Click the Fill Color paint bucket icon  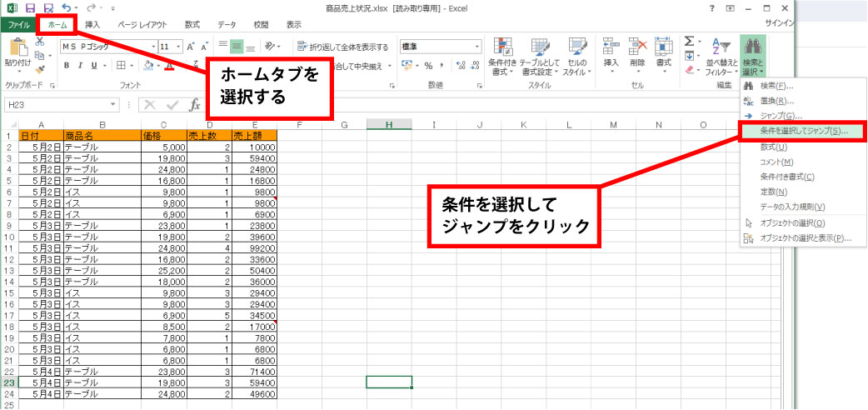coord(148,65)
